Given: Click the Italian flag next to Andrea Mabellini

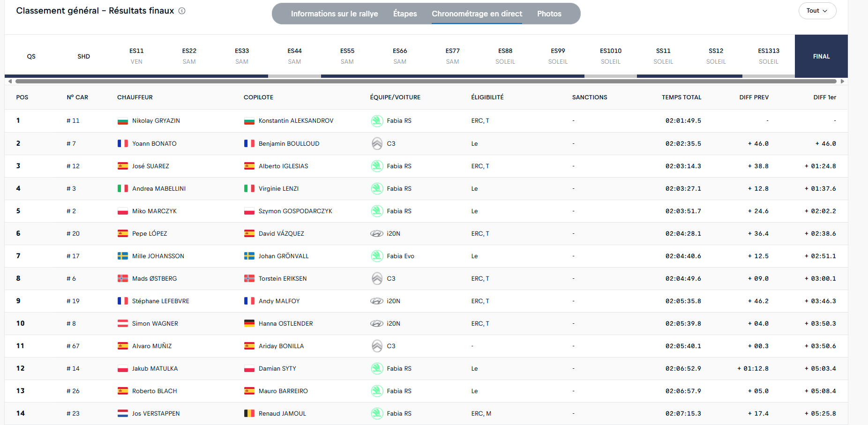Looking at the screenshot, I should pos(123,188).
